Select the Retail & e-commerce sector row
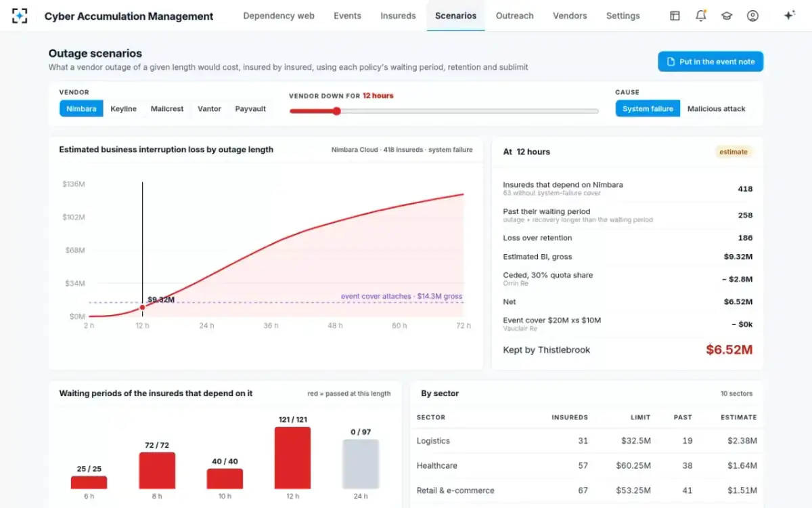 [587, 490]
